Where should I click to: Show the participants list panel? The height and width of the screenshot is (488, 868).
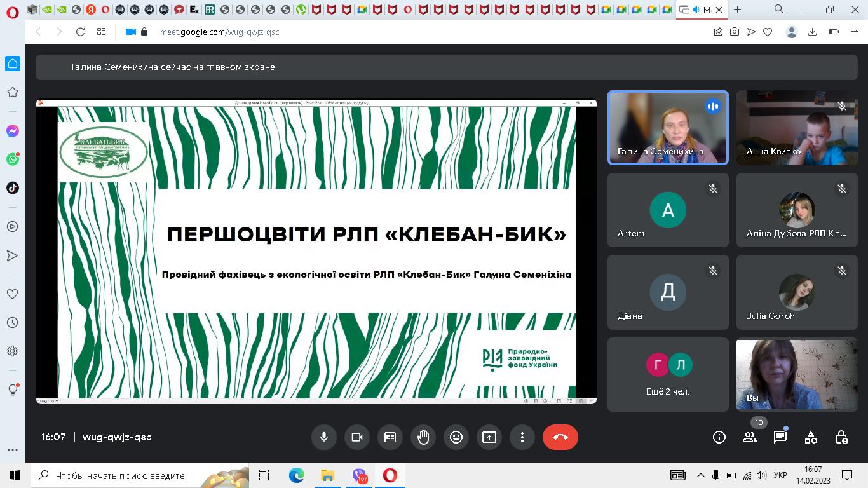point(750,437)
